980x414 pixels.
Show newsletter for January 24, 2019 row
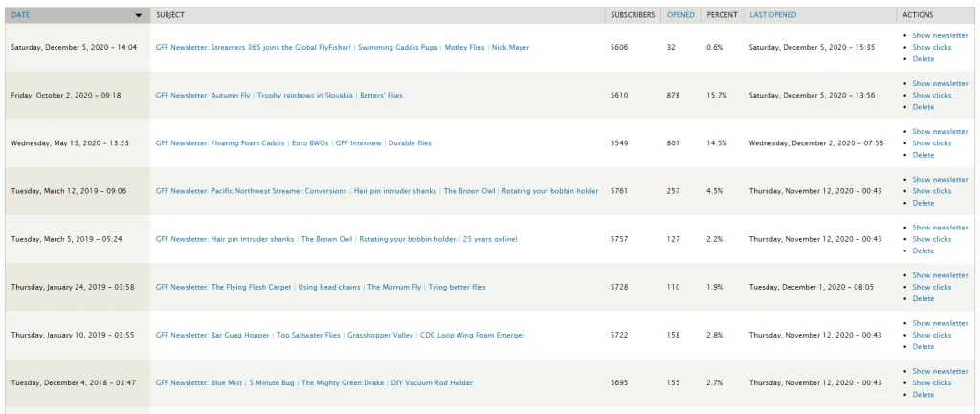click(x=940, y=275)
